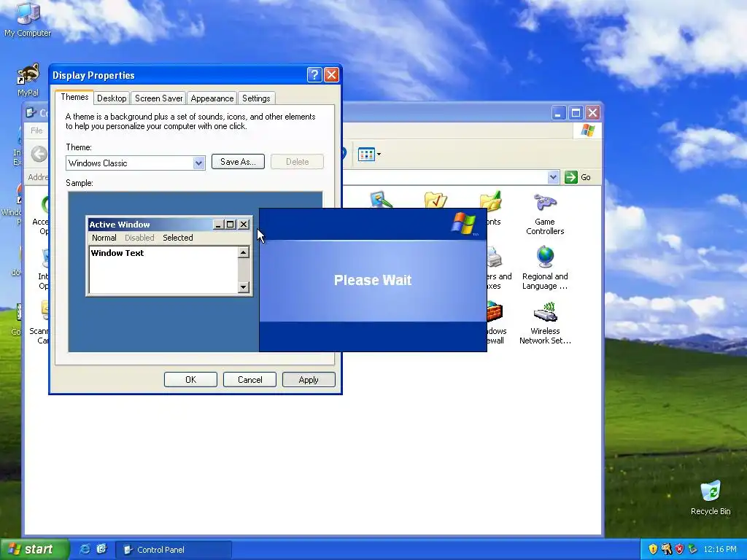Expand the Theme dropdown list
Image resolution: width=747 pixels, height=560 pixels.
coord(198,163)
